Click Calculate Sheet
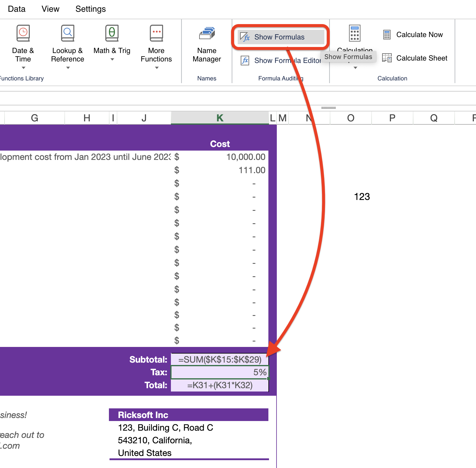476x468 pixels. coord(415,58)
